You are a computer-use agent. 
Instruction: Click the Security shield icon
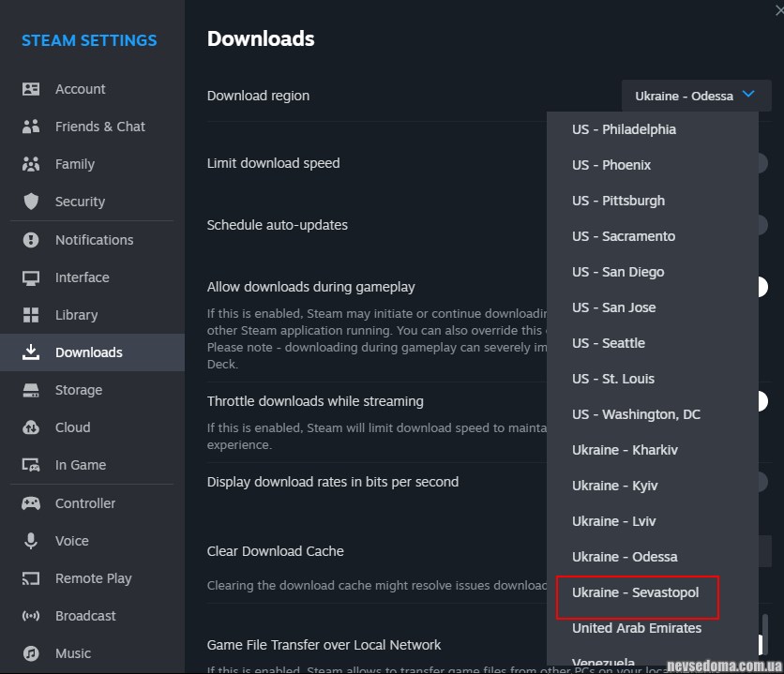pyautogui.click(x=31, y=202)
